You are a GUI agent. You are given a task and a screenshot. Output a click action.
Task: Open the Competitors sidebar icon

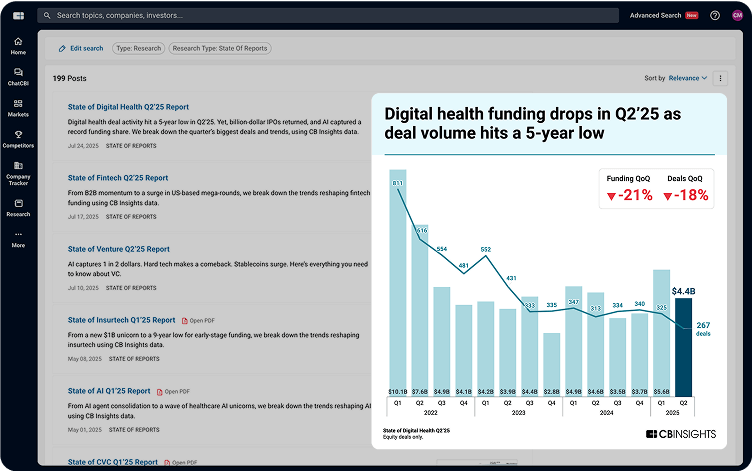coord(18,139)
